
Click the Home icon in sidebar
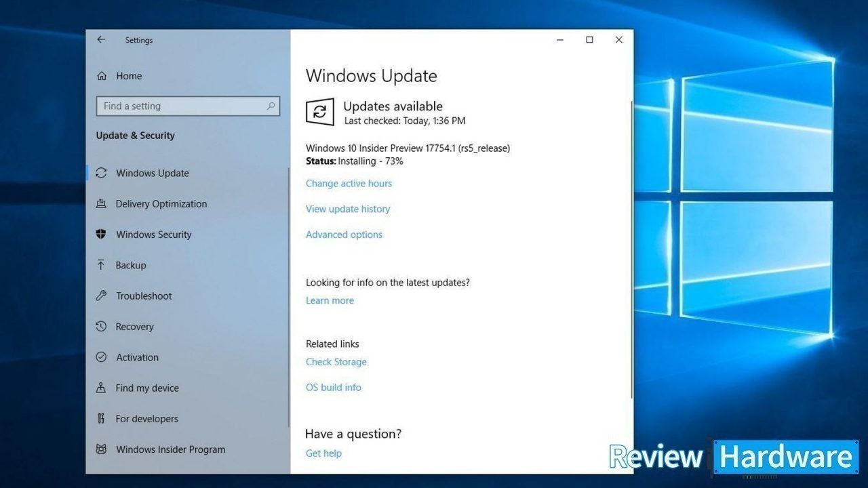pyautogui.click(x=102, y=76)
